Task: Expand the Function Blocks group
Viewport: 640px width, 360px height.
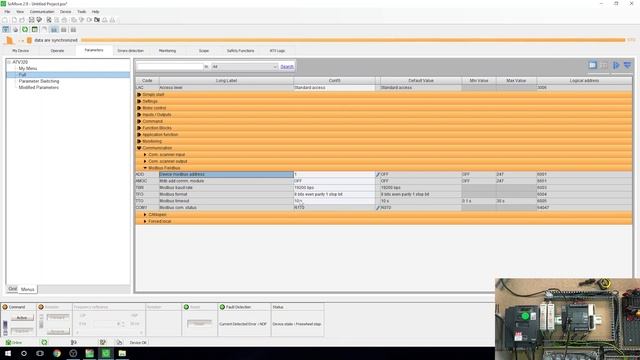Action: tap(139, 128)
